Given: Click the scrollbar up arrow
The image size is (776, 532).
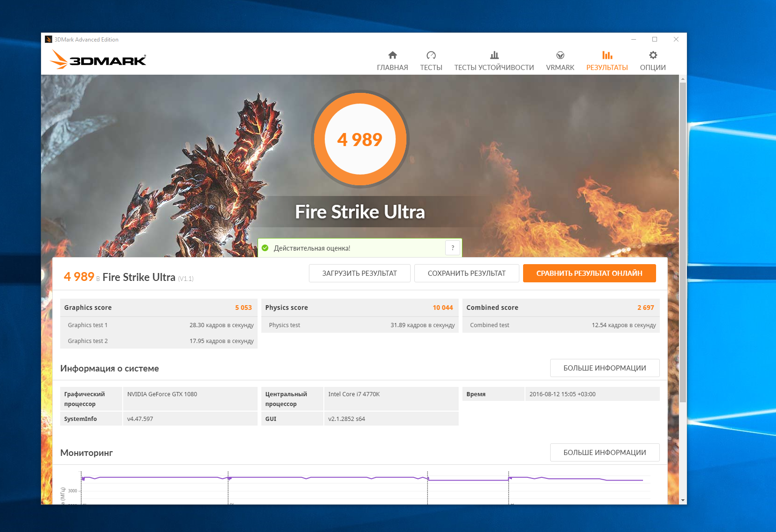Looking at the screenshot, I should pos(683,79).
